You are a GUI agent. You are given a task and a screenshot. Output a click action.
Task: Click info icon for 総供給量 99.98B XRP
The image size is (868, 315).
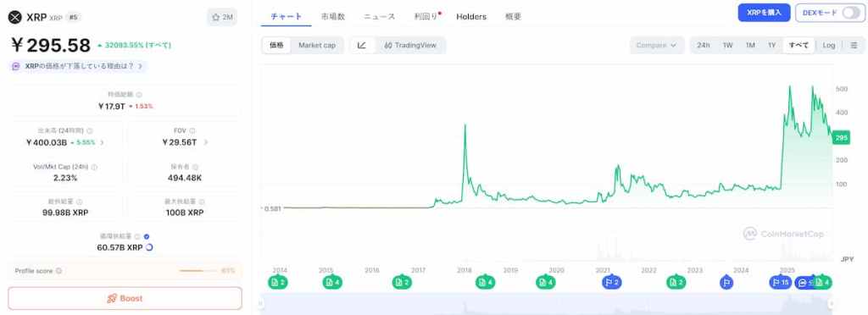coord(80,202)
